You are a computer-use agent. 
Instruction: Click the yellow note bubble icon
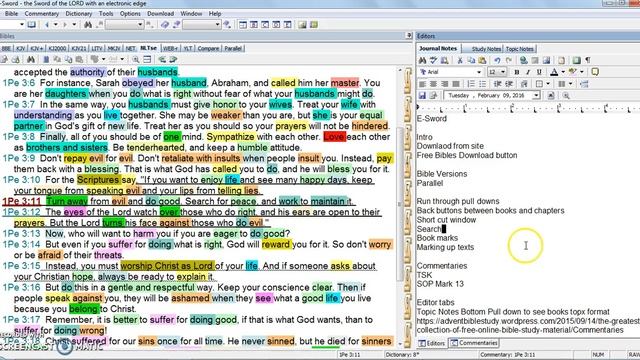click(595, 72)
